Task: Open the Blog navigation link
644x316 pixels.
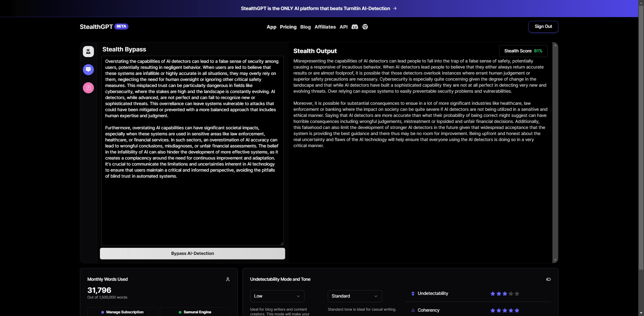Action: [x=305, y=27]
